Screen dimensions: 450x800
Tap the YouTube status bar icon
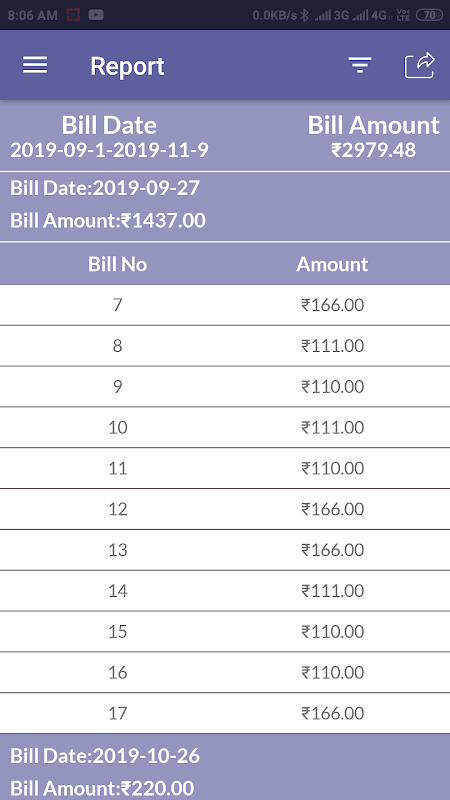(96, 15)
